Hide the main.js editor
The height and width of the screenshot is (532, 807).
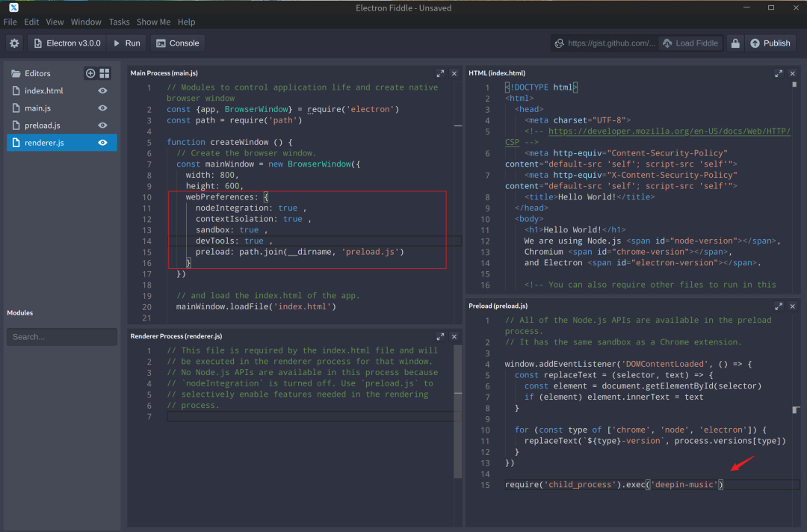[103, 108]
